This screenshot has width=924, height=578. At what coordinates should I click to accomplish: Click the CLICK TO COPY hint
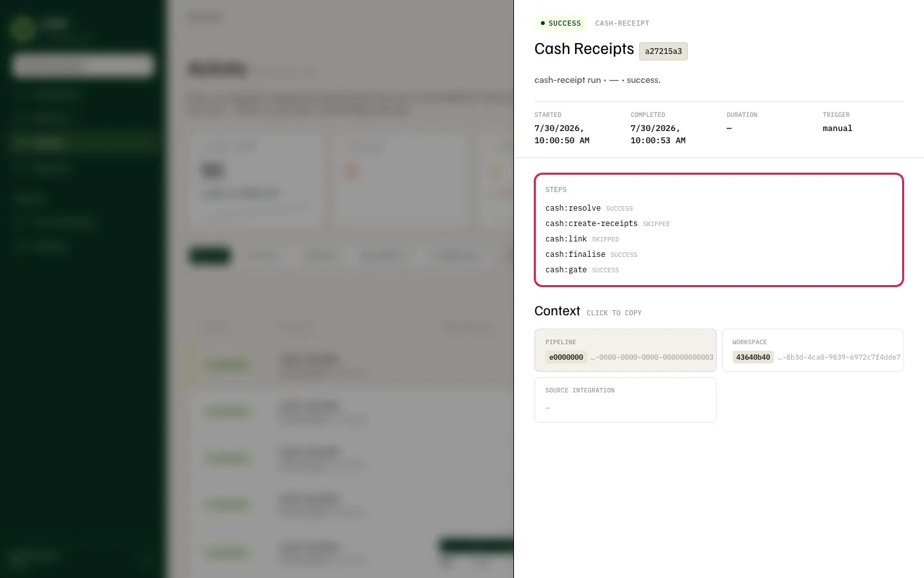tap(613, 313)
